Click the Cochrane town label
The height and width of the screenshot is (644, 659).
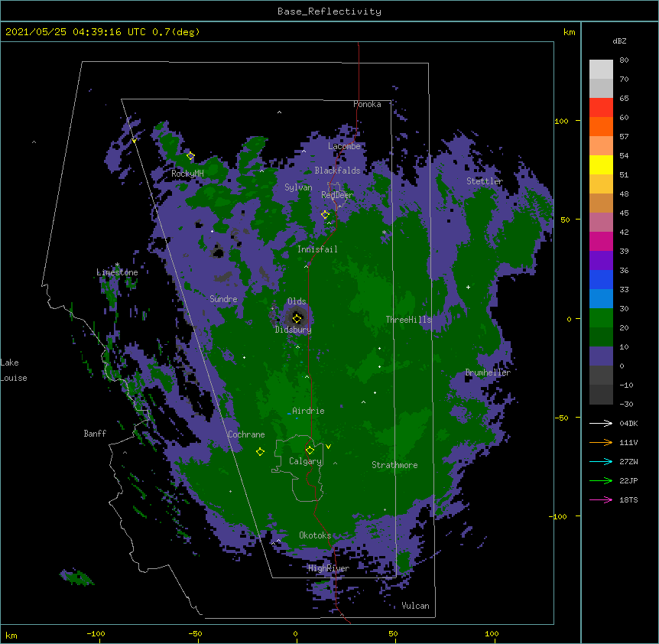point(246,434)
